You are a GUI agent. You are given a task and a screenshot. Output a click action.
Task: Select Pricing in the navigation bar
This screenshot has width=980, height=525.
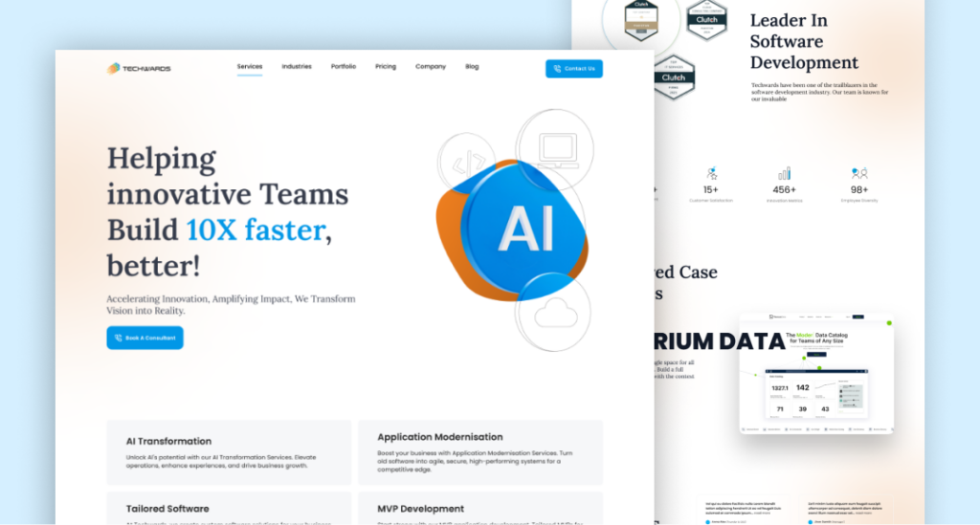click(x=386, y=67)
